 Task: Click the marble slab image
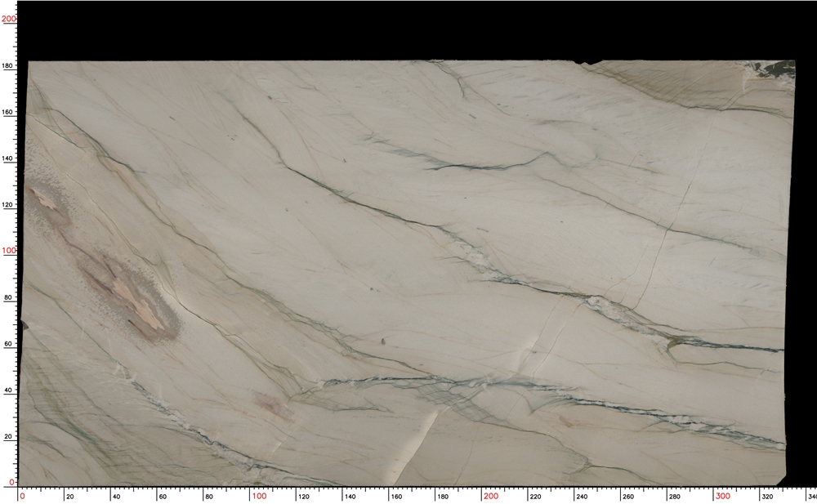[406, 273]
